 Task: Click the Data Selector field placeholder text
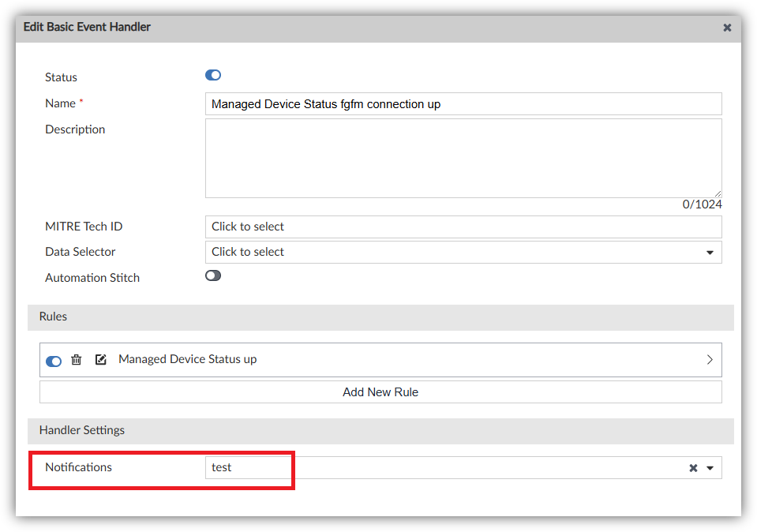click(248, 252)
